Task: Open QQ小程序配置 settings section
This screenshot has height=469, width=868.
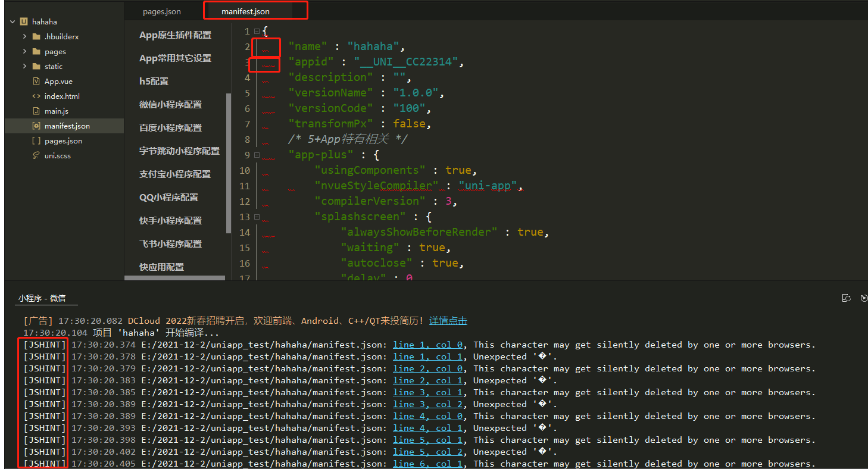Action: click(168, 198)
